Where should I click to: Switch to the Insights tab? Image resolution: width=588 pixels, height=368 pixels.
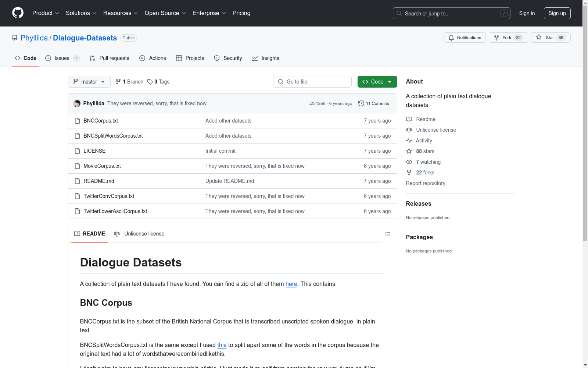pos(266,58)
